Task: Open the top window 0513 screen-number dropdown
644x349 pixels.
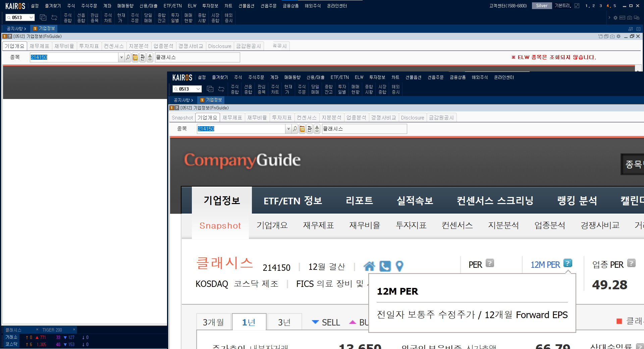Action: [x=31, y=17]
